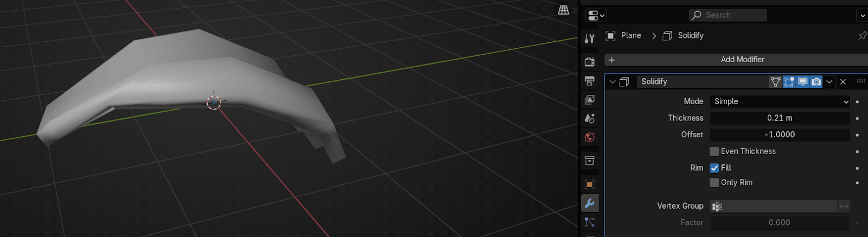Open the Tool properties tab
The image size is (868, 237).
tap(590, 39)
